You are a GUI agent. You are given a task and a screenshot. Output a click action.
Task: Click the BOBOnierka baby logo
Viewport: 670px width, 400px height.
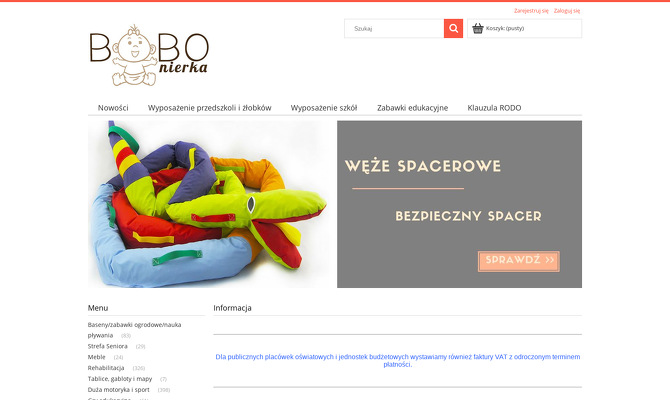(149, 55)
